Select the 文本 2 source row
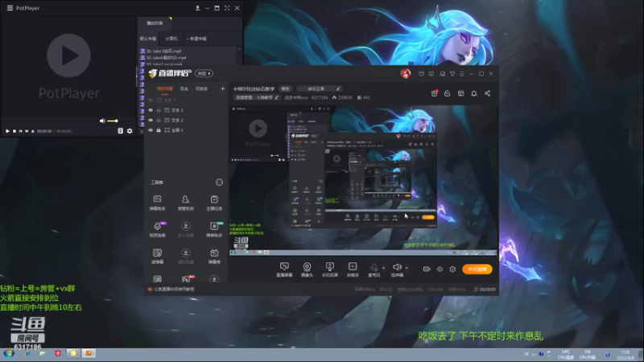The width and height of the screenshot is (644, 362). pos(186,120)
